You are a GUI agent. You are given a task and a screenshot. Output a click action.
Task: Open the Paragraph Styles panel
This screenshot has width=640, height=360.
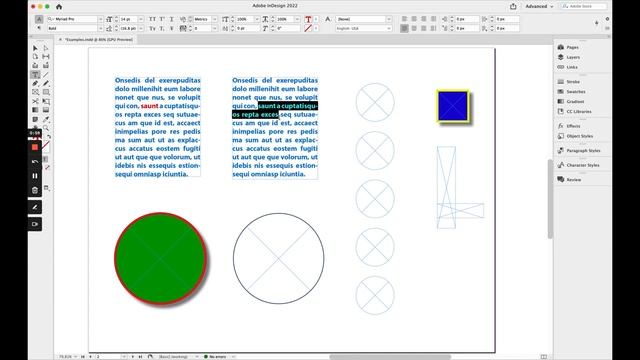coord(582,151)
